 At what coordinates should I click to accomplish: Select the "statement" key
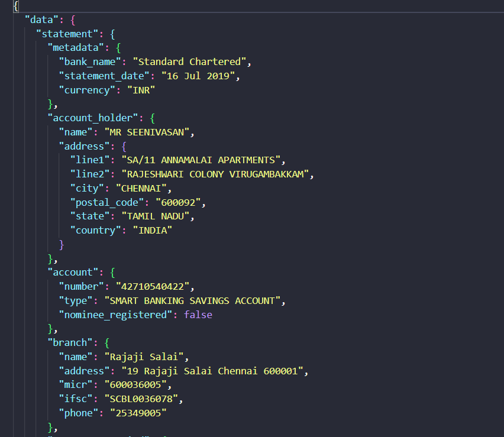pyautogui.click(x=67, y=34)
